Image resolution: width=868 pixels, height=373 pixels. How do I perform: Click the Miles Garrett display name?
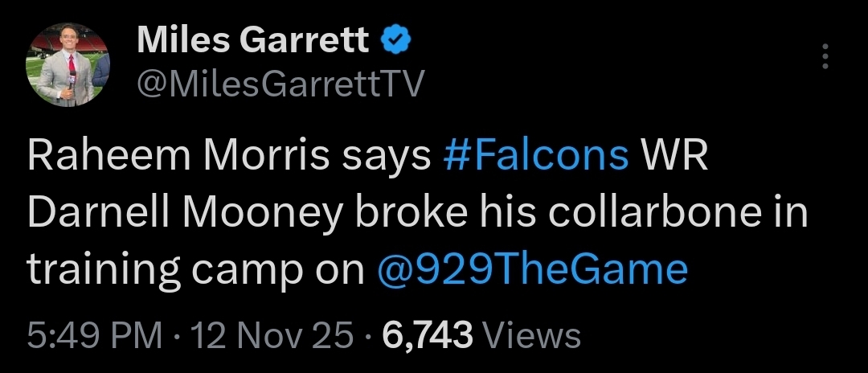tap(253, 40)
